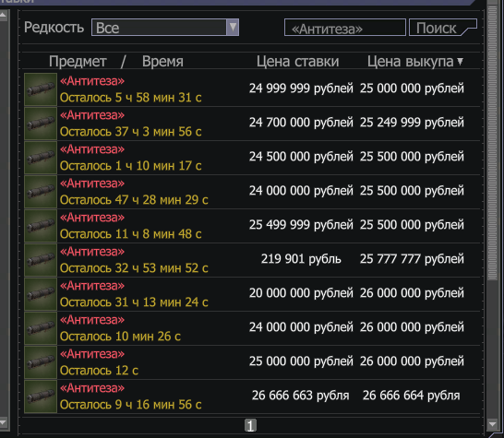Go to page 1 in the pagination

point(250,426)
